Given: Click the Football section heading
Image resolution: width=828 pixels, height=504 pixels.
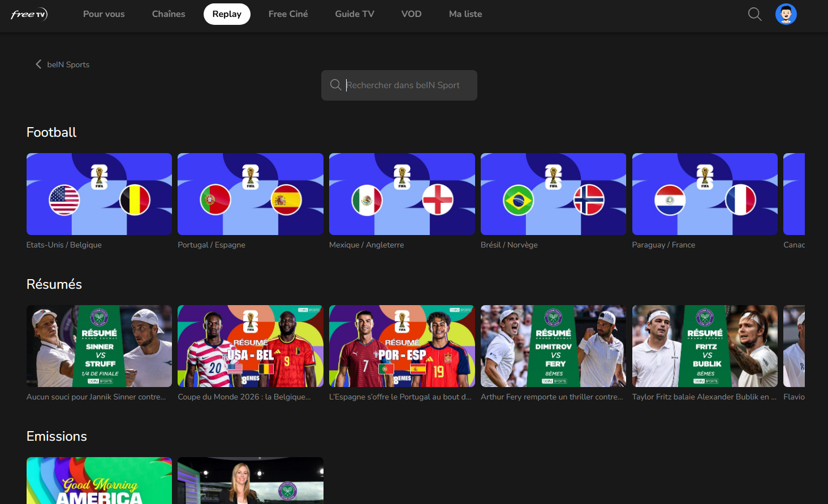Looking at the screenshot, I should [51, 132].
